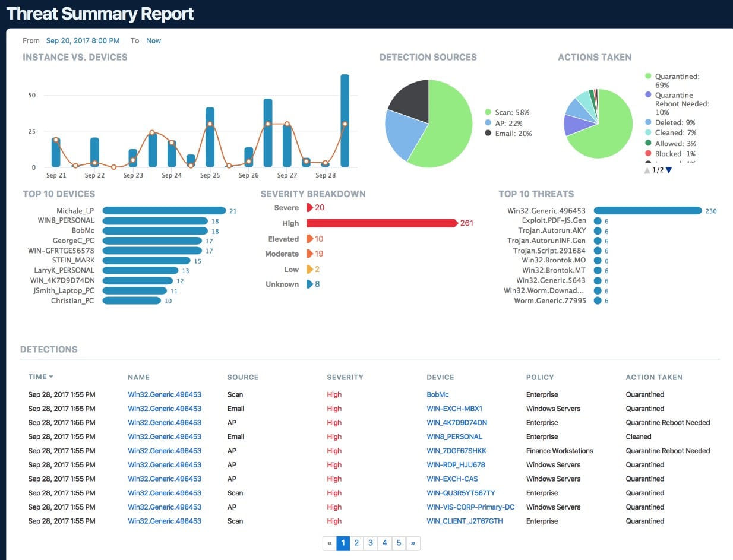Click the GeorgeC_PC device bar

click(152, 241)
